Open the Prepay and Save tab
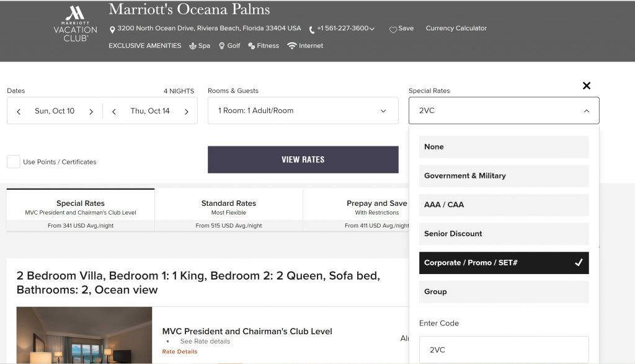 pos(376,208)
